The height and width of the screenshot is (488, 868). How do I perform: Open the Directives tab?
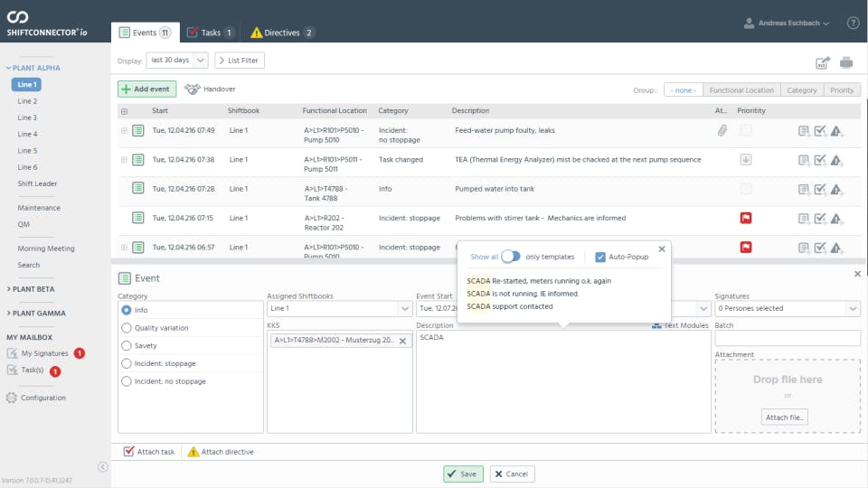(282, 33)
